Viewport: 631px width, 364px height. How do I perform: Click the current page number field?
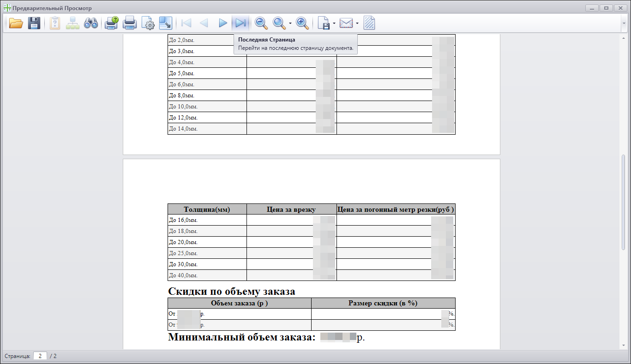(40, 356)
